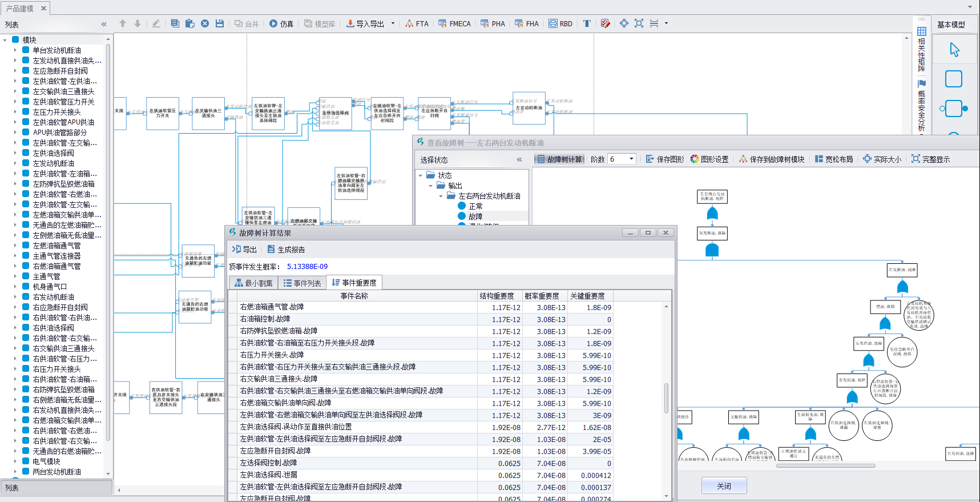The width and height of the screenshot is (980, 502).
Task: Expand the 机身通气口 tree node
Action: 15,287
